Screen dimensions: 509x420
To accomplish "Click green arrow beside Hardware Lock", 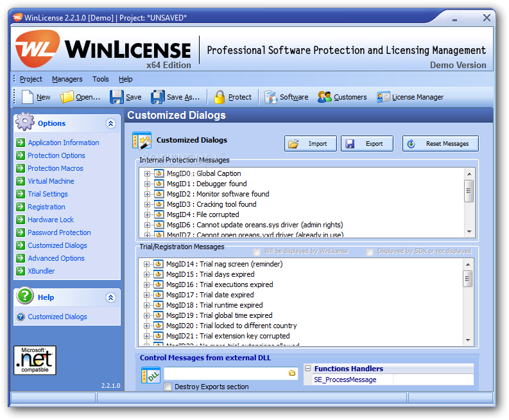I will point(21,220).
